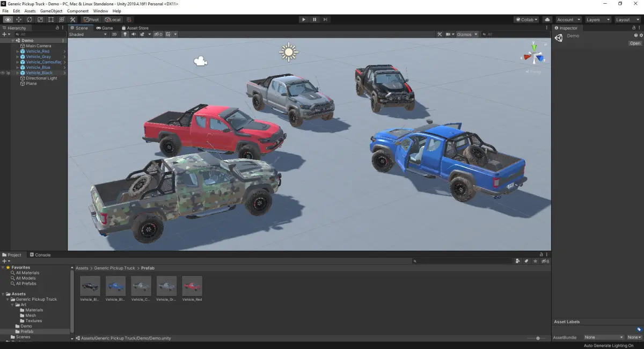Select the Rect Transform tool
Viewport: 644px width, 349px height.
[x=51, y=19]
